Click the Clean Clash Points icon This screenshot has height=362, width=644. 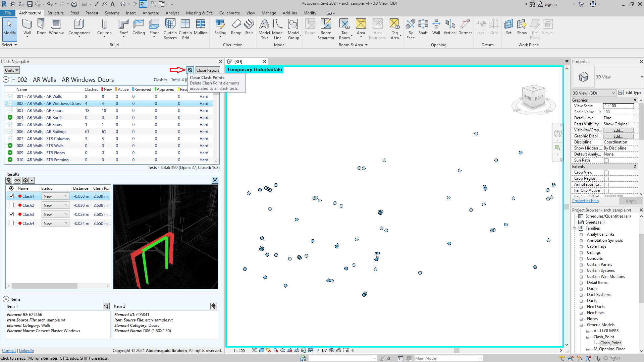(190, 70)
